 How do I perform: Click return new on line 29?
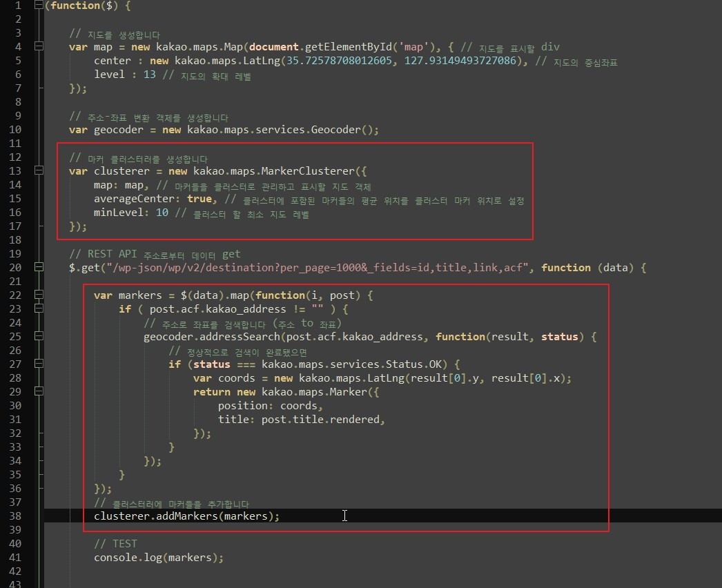(x=224, y=392)
